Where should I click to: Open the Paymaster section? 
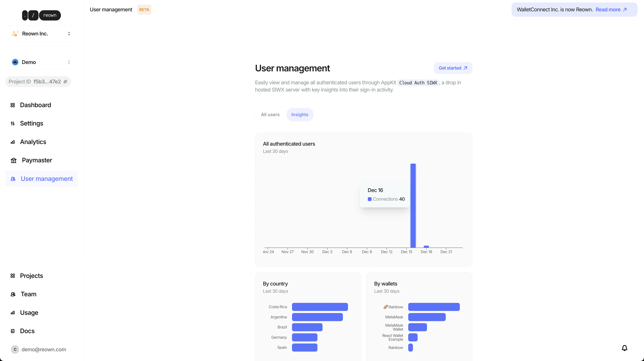[37, 160]
